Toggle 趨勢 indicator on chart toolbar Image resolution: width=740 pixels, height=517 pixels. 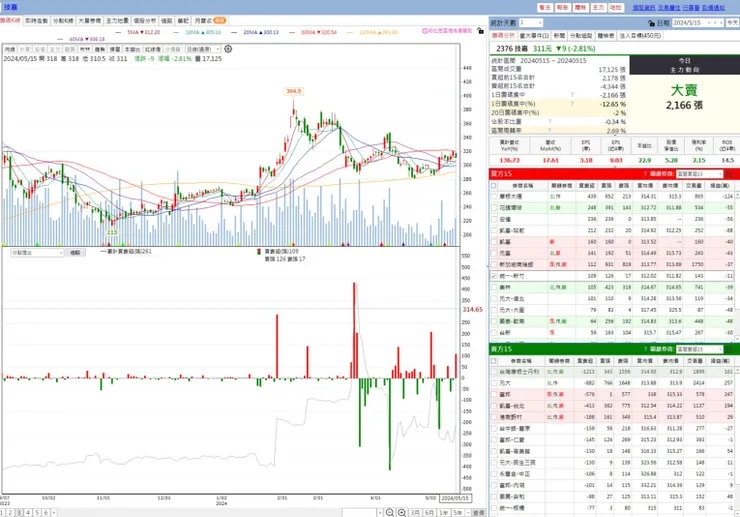pos(100,49)
